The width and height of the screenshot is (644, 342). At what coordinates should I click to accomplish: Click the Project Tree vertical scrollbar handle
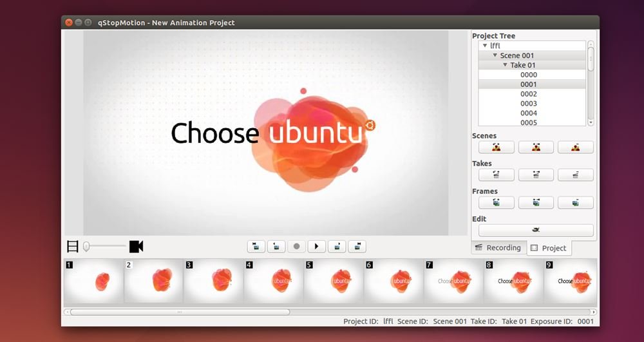pyautogui.click(x=591, y=59)
